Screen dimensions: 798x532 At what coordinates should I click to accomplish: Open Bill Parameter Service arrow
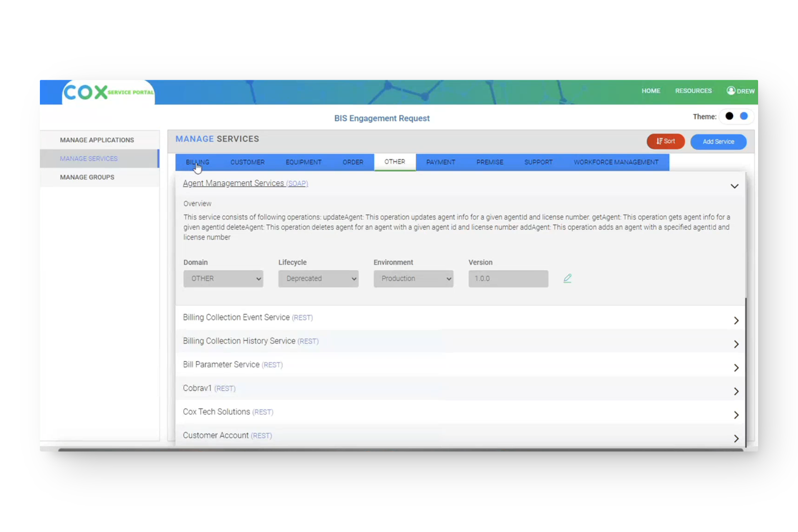click(x=736, y=368)
